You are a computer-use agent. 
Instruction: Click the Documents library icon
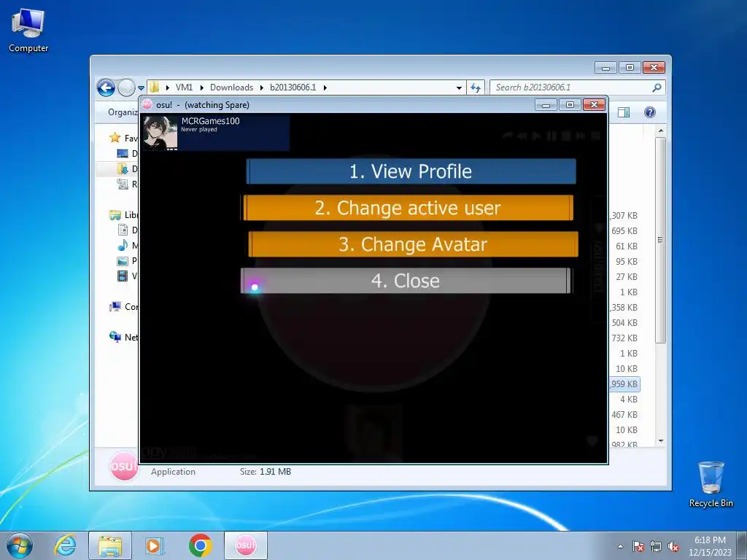123,230
